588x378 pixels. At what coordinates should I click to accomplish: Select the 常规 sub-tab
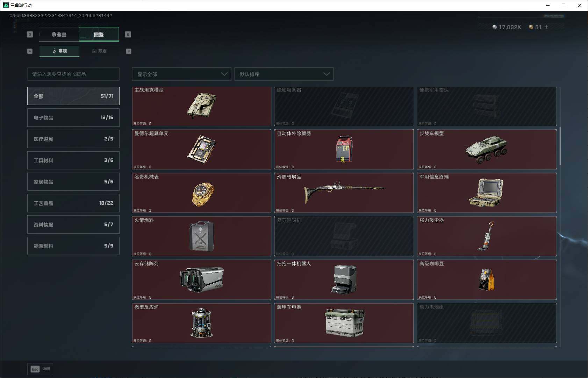point(59,51)
